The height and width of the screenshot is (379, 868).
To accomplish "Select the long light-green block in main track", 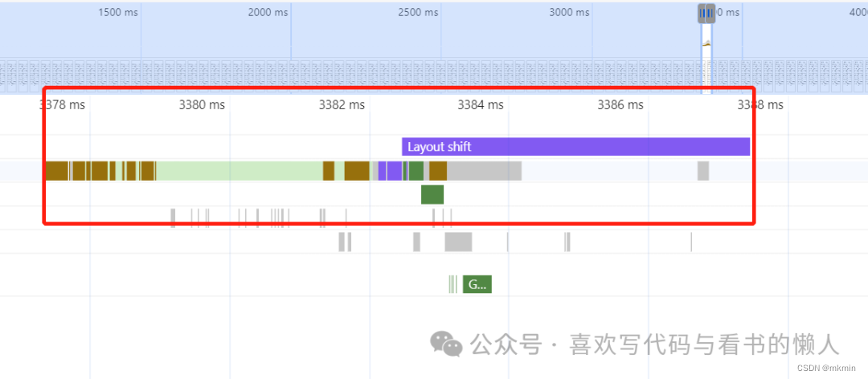I will (240, 171).
